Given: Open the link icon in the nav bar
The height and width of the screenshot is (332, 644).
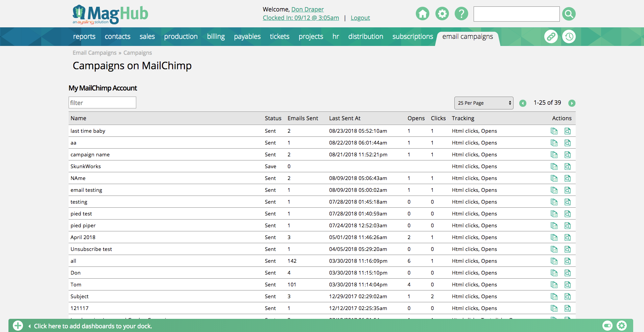Looking at the screenshot, I should (x=551, y=36).
